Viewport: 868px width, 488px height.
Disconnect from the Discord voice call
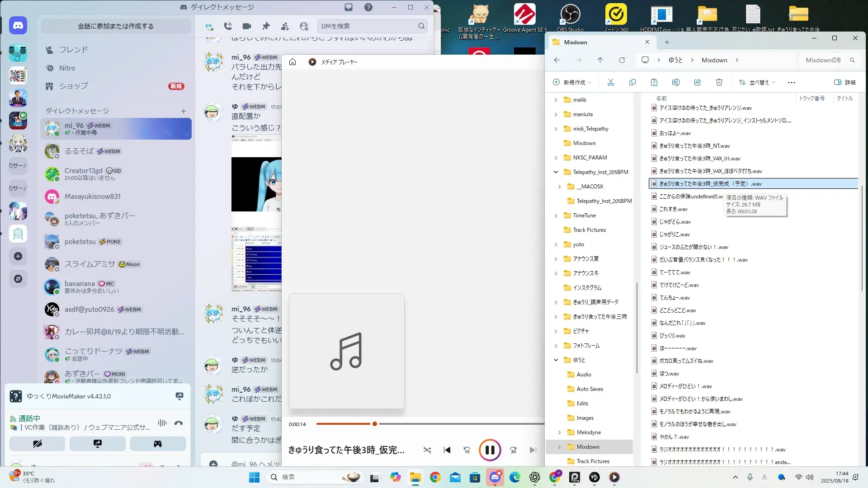(179, 423)
